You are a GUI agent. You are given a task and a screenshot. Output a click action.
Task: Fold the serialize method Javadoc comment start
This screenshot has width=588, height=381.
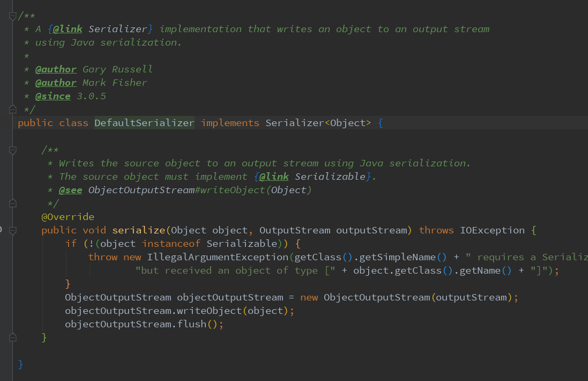(13, 150)
